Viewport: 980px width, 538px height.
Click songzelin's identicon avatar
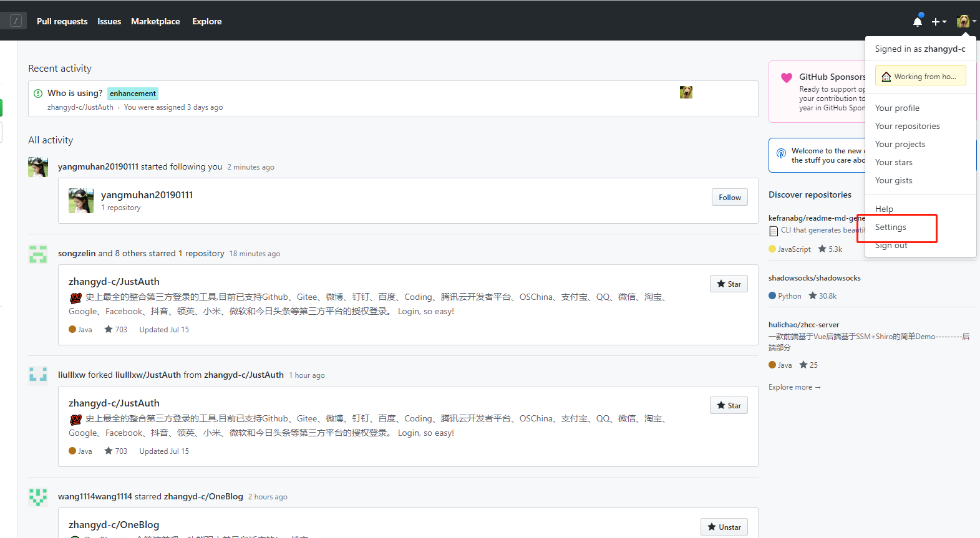[x=38, y=254]
